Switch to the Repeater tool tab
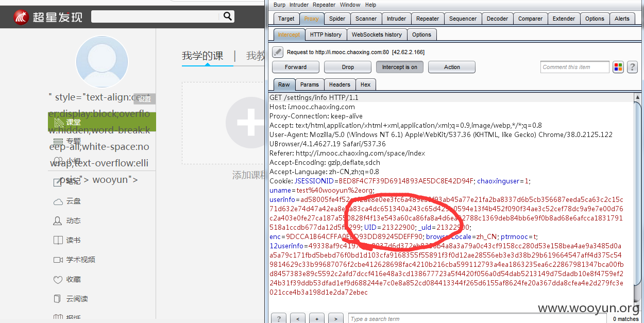Image resolution: width=644 pixels, height=323 pixels. coord(428,19)
